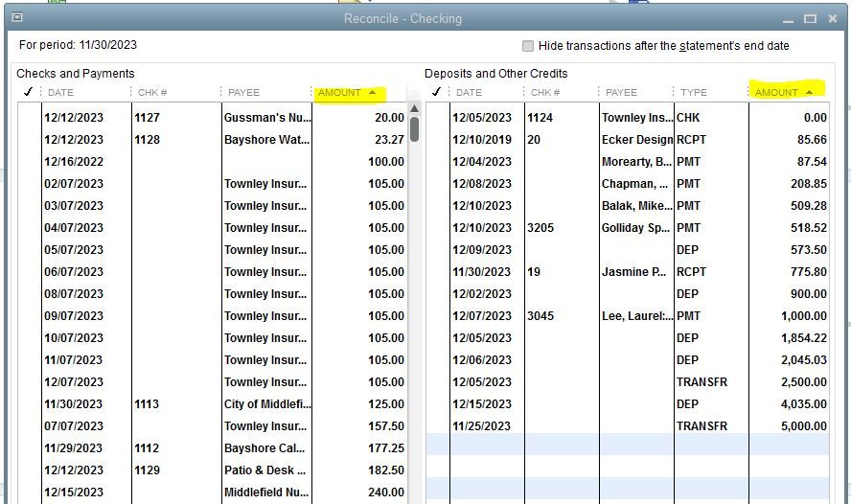This screenshot has width=851, height=504.
Task: Select the 12/06/2023 DEP of 2,045.03
Action: pyautogui.click(x=628, y=360)
